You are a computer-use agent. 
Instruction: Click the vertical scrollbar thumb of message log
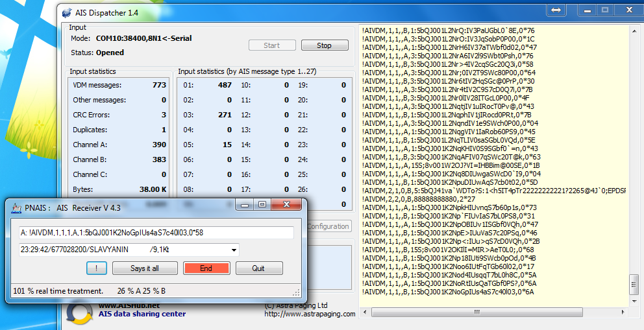[634, 284]
